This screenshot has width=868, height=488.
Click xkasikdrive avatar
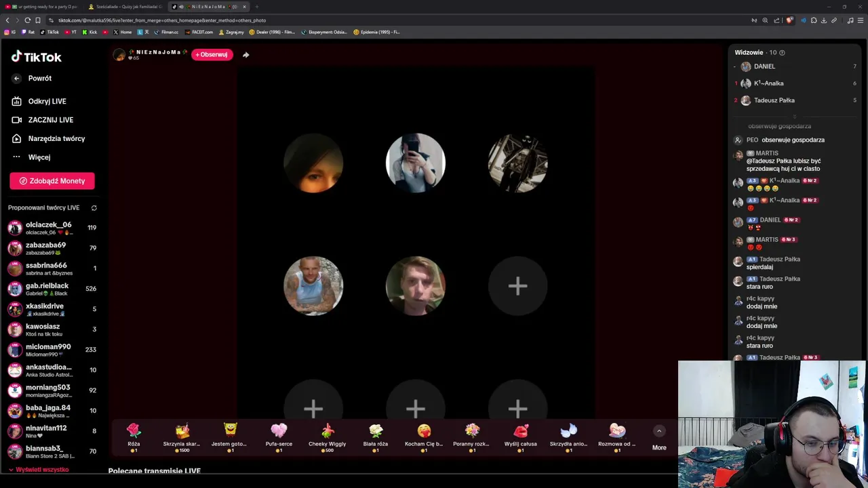click(15, 310)
